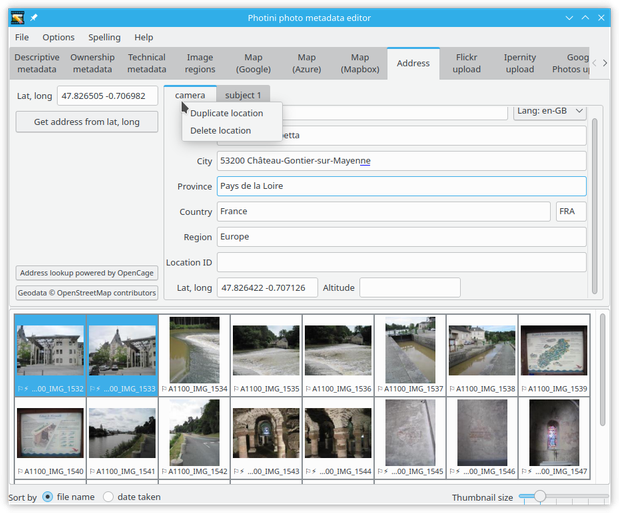
Task: Click the City field with Château-Gontier-sur-Mayenne
Action: point(401,161)
